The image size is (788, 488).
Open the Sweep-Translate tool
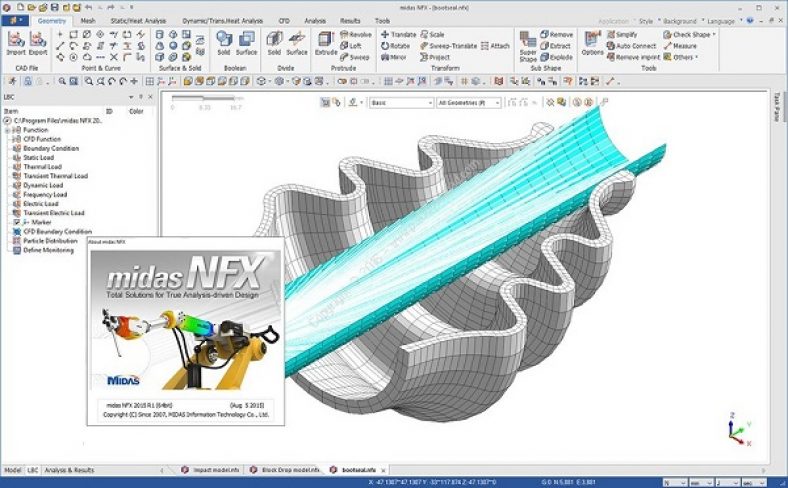point(448,46)
